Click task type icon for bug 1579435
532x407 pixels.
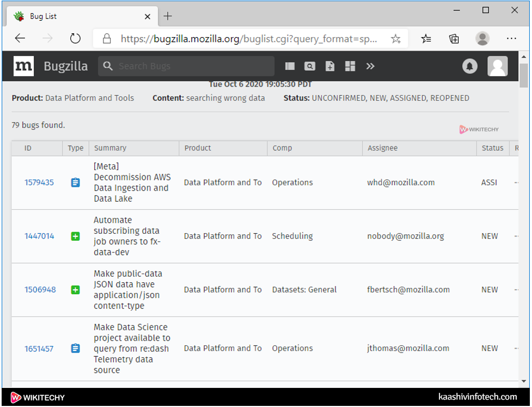click(x=76, y=183)
